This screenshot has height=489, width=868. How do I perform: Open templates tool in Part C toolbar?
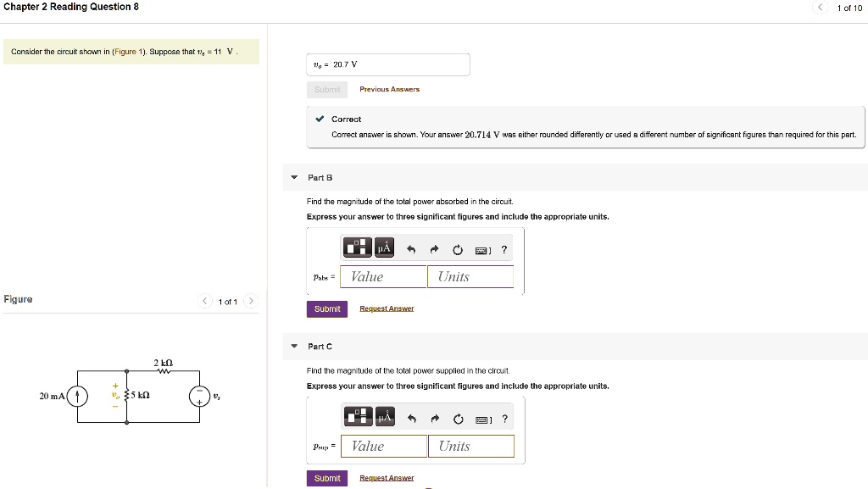click(x=358, y=416)
